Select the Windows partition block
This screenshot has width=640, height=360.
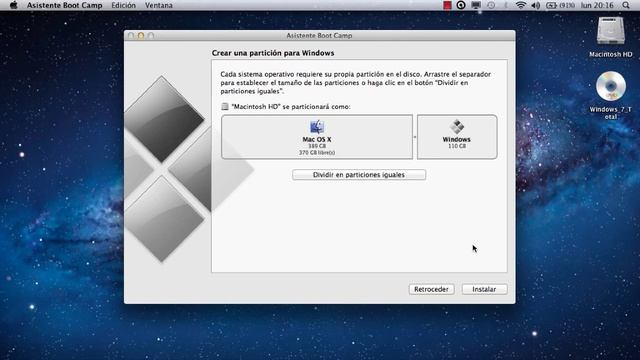(x=457, y=137)
